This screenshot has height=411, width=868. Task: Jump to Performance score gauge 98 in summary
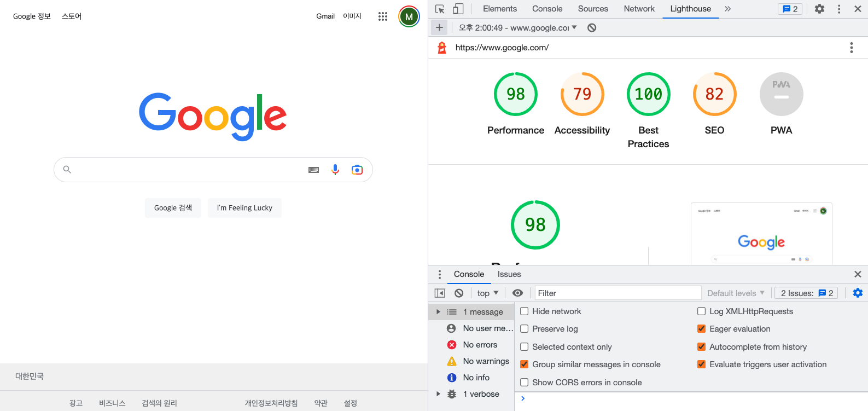(516, 94)
